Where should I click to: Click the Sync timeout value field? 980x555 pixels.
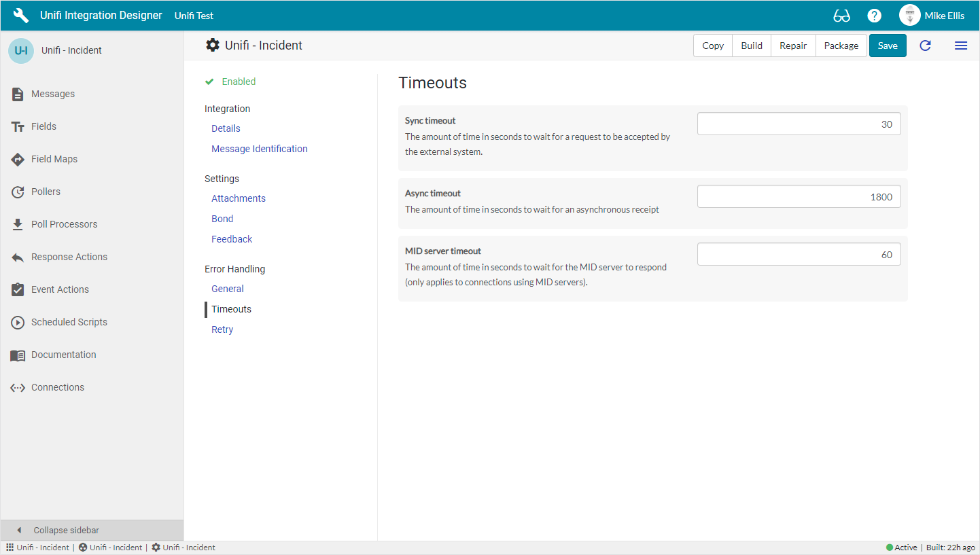click(x=799, y=124)
